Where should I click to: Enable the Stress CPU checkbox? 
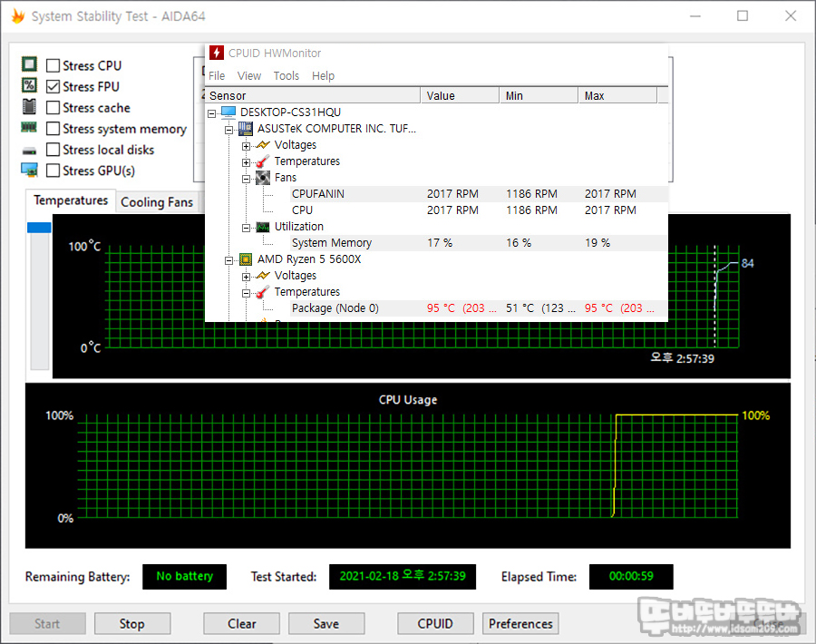tap(53, 65)
